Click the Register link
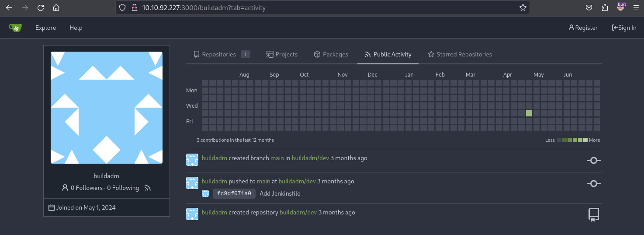Image resolution: width=644 pixels, height=235 pixels. point(583,28)
